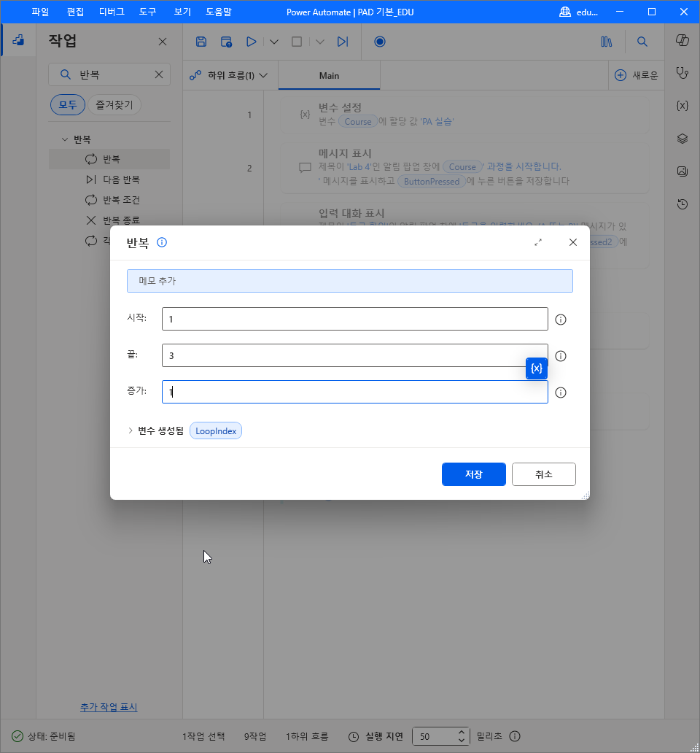Open the 도구 menu

[148, 12]
